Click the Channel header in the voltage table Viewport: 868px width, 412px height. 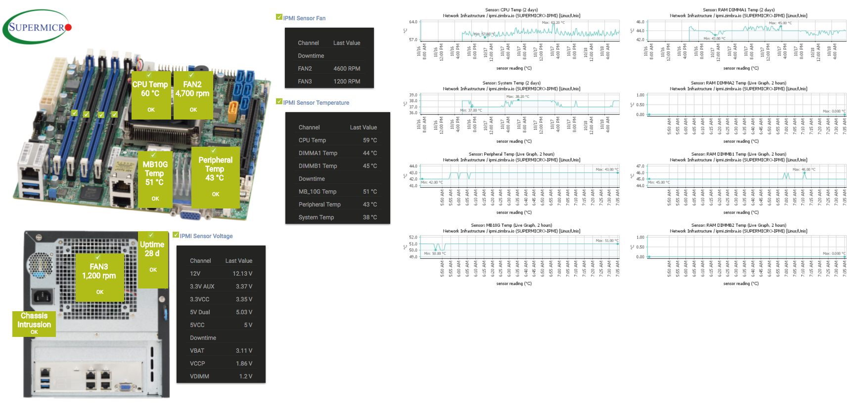200,261
